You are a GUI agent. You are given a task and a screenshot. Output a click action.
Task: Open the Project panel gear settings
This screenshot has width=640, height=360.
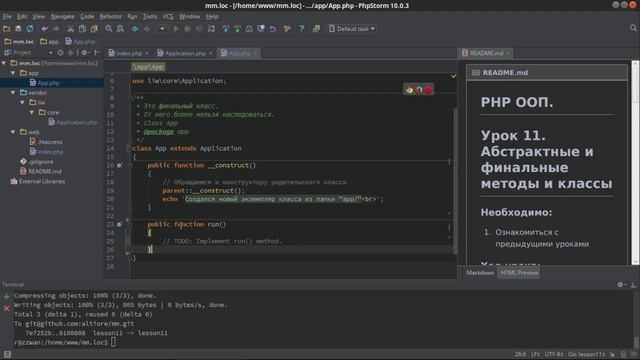(x=84, y=53)
